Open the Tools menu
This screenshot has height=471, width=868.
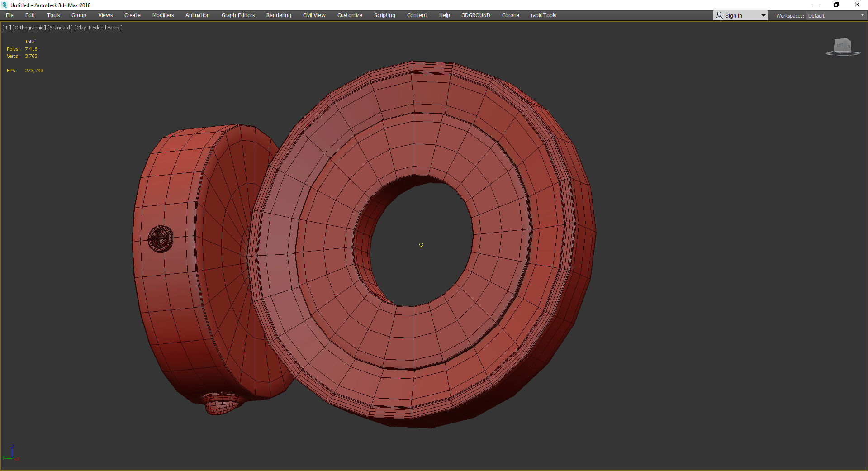pyautogui.click(x=53, y=15)
